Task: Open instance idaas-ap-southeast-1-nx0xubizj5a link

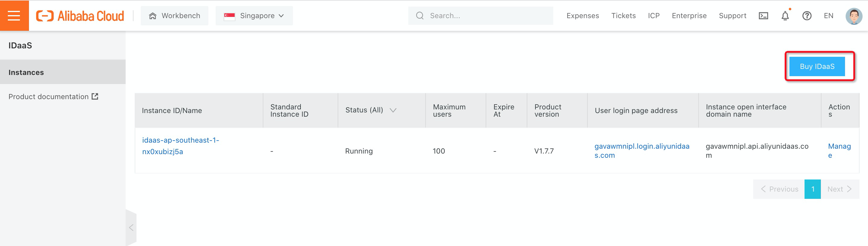Action: coord(180,146)
